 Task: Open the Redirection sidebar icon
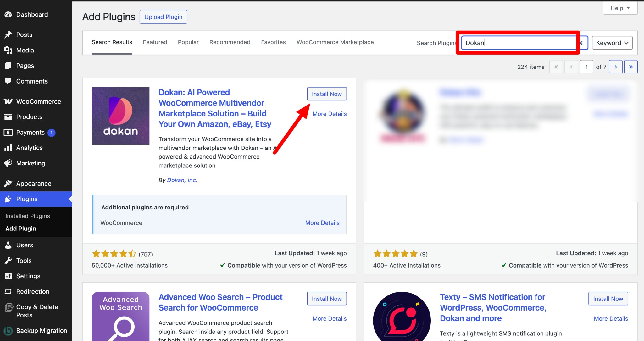[x=8, y=291]
